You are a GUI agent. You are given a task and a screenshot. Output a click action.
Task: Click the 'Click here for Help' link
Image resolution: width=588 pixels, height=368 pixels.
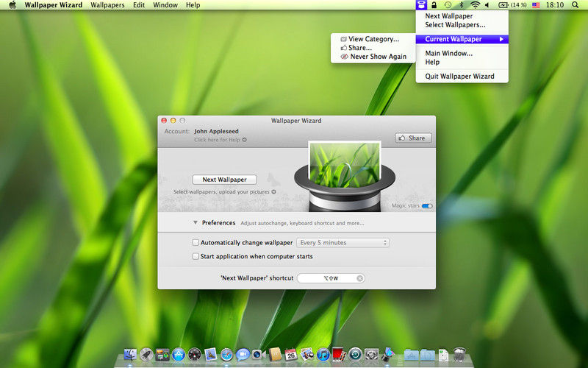click(217, 140)
